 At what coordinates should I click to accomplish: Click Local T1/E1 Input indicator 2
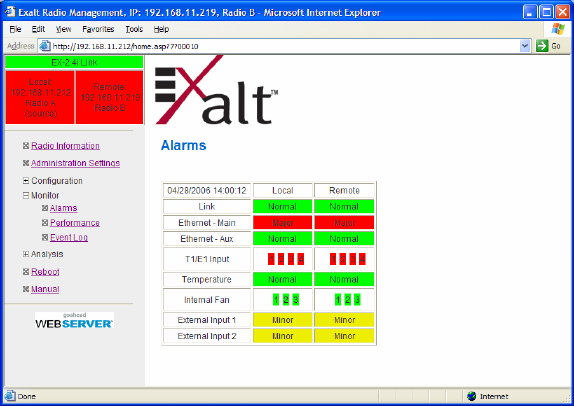281,259
